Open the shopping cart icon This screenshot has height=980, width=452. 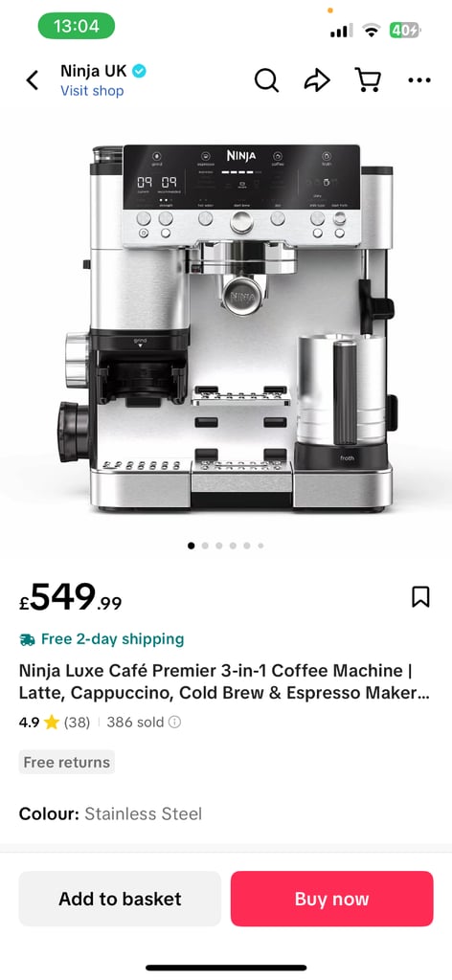tap(369, 80)
